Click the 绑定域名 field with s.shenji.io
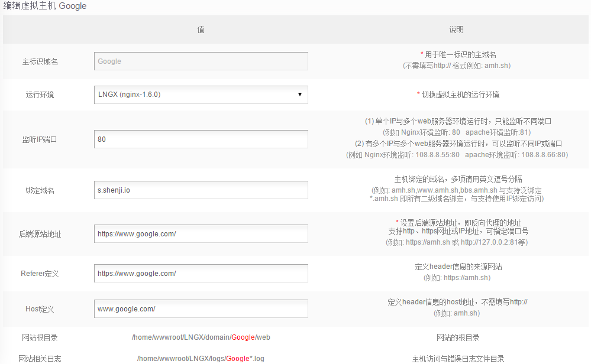Viewport: 591px width, 364px height. 201,190
